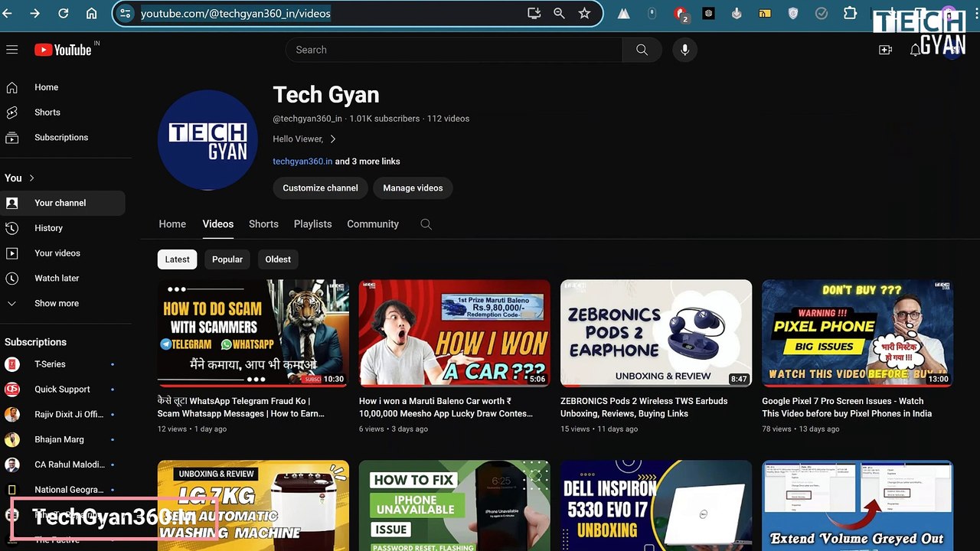This screenshot has height=551, width=980.
Task: Click title 'How i won a Maruti Baleno Car'
Action: click(446, 407)
